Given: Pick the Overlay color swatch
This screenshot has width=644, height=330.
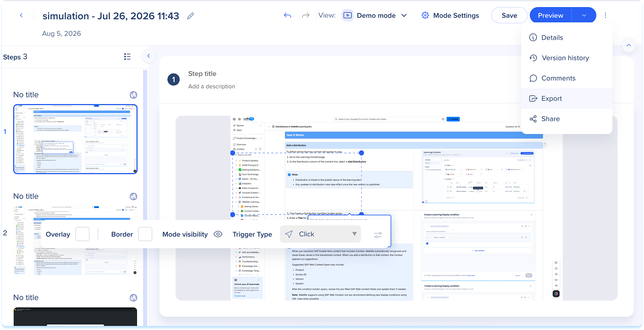Looking at the screenshot, I should (82, 234).
